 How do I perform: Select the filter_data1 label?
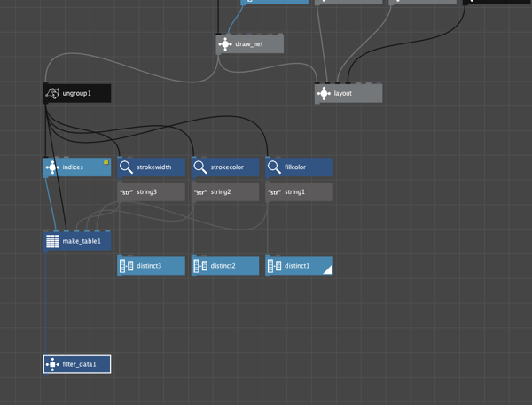tap(80, 364)
